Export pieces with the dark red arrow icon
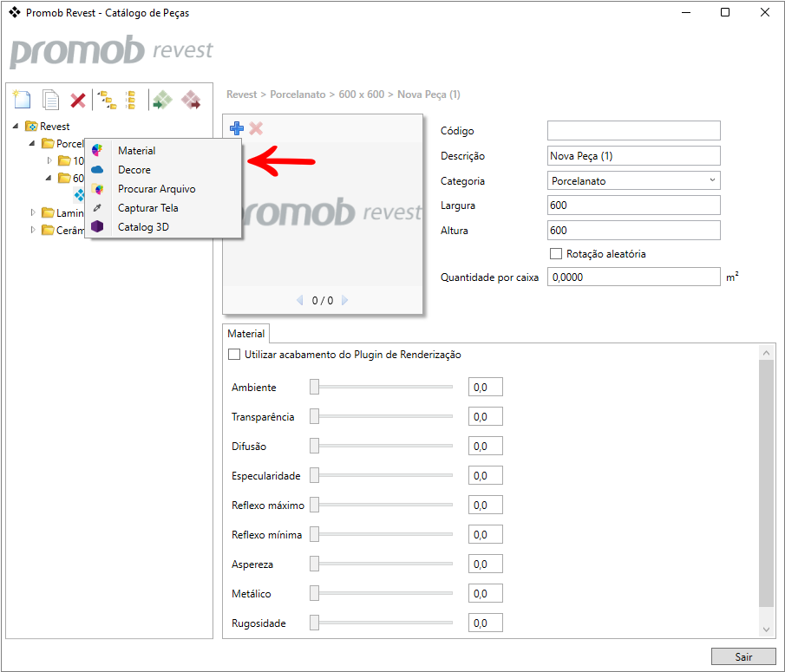 pyautogui.click(x=191, y=100)
